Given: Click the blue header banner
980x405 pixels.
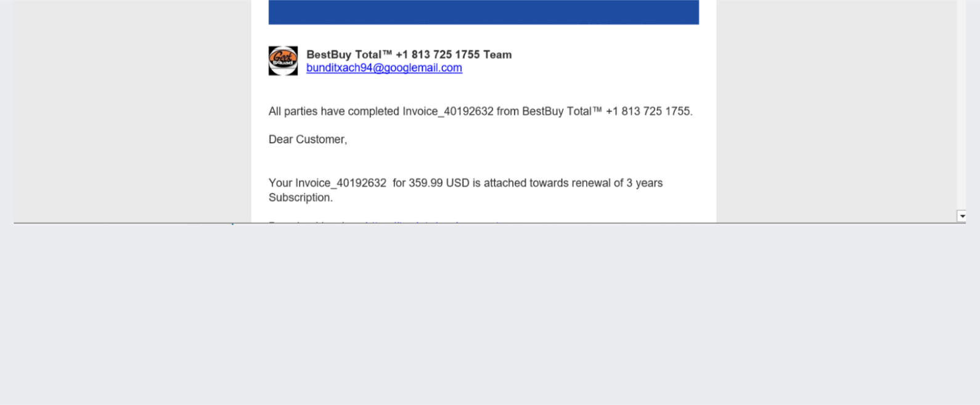Looking at the screenshot, I should 484,12.
